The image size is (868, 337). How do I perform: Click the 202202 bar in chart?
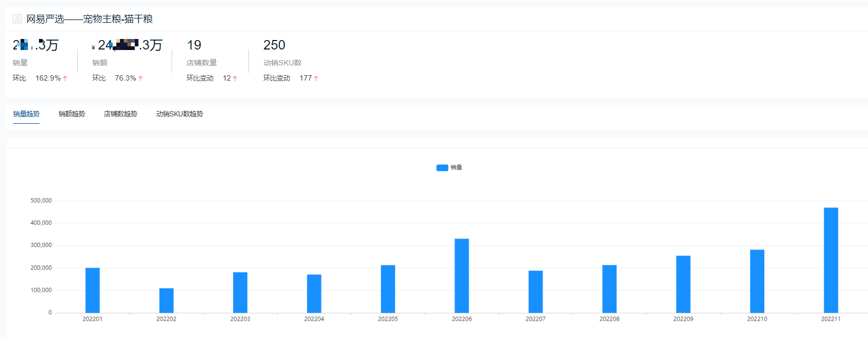(166, 300)
